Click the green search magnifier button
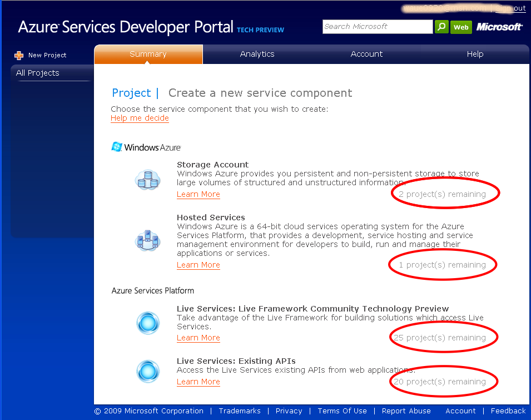Screen dimensions: 531x420 [x=441, y=27]
